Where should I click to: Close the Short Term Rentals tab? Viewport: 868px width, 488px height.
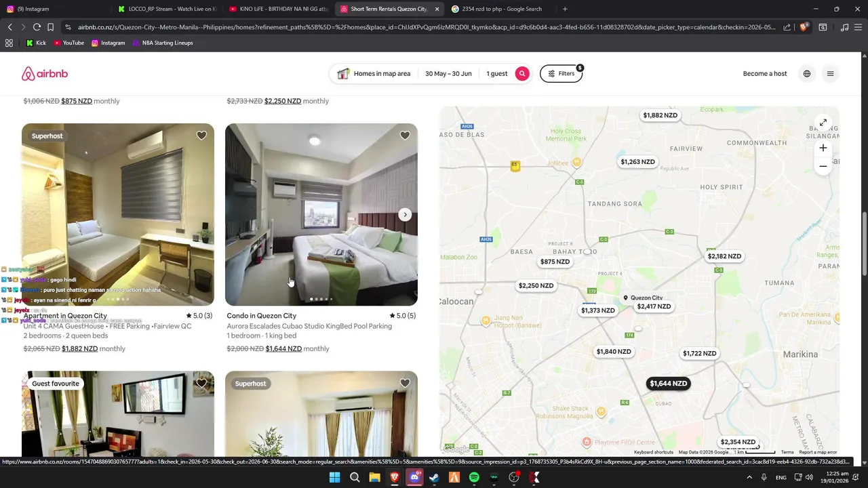point(437,9)
